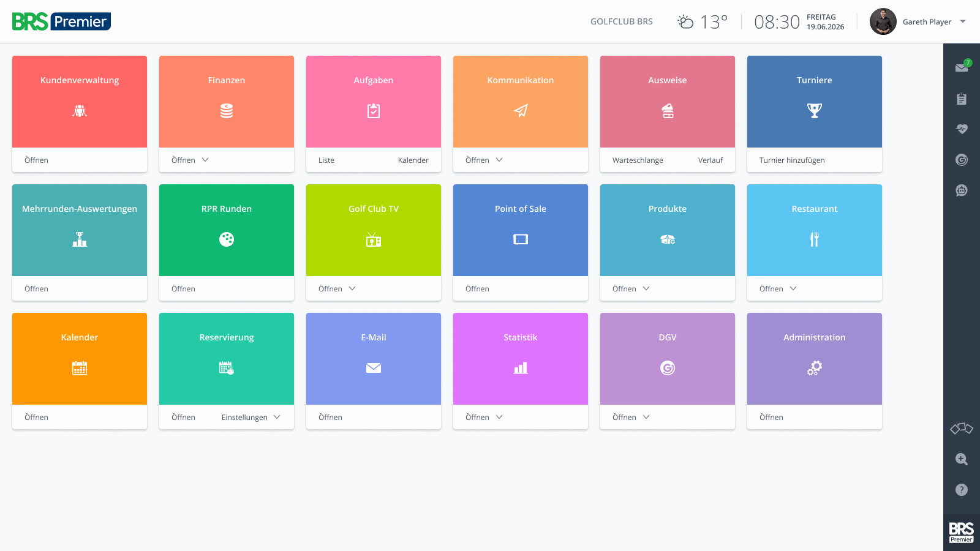Click the gears icon on Administration tile

pyautogui.click(x=815, y=368)
